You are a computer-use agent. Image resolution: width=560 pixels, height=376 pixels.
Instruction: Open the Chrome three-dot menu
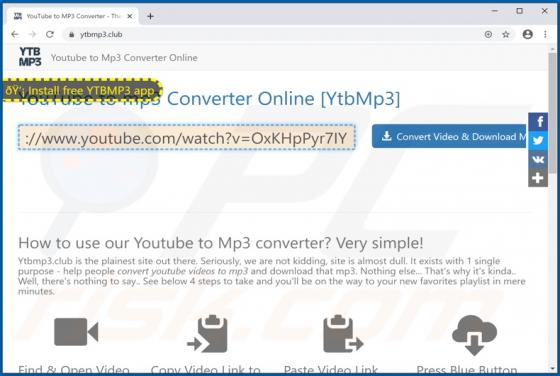[545, 34]
